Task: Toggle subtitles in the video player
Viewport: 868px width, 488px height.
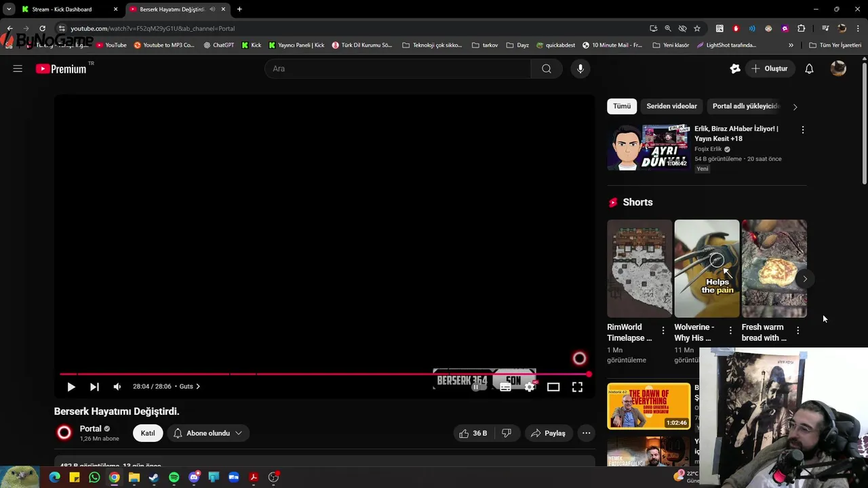Action: pos(505,387)
